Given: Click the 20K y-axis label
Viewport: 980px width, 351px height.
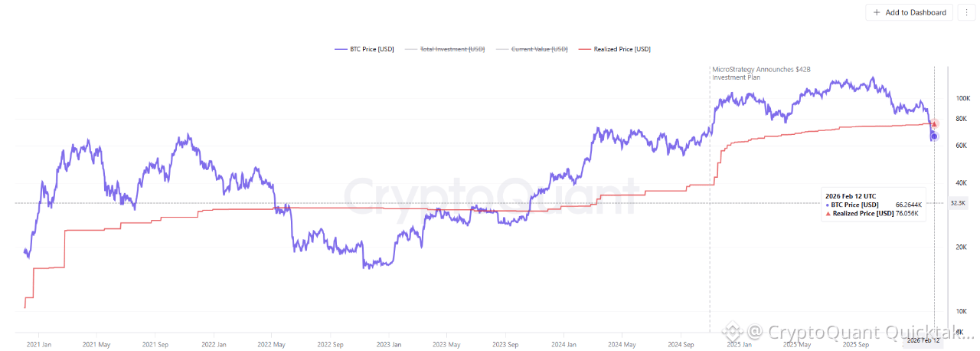Looking at the screenshot, I should tap(960, 247).
